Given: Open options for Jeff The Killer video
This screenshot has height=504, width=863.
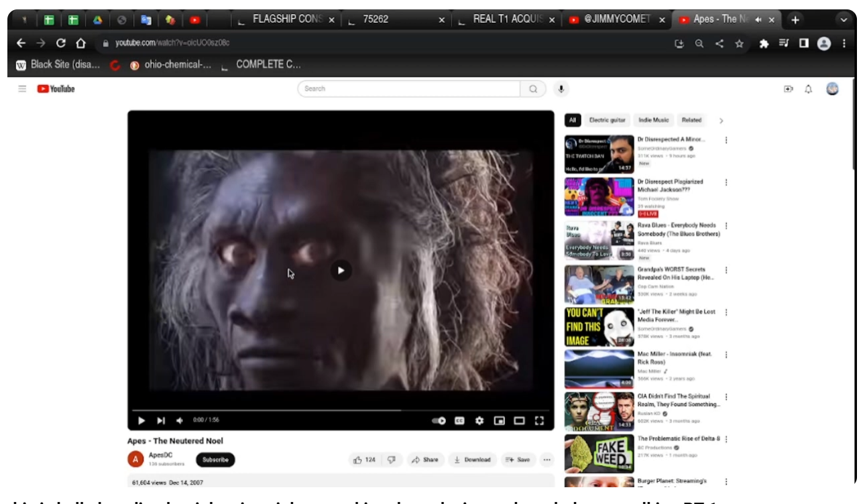Looking at the screenshot, I should (x=726, y=312).
